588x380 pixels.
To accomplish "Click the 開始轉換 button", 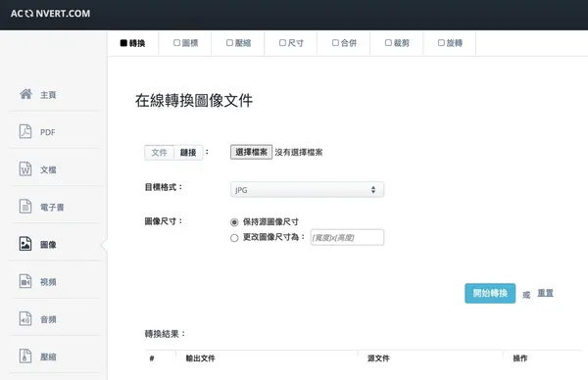I will [x=490, y=293].
